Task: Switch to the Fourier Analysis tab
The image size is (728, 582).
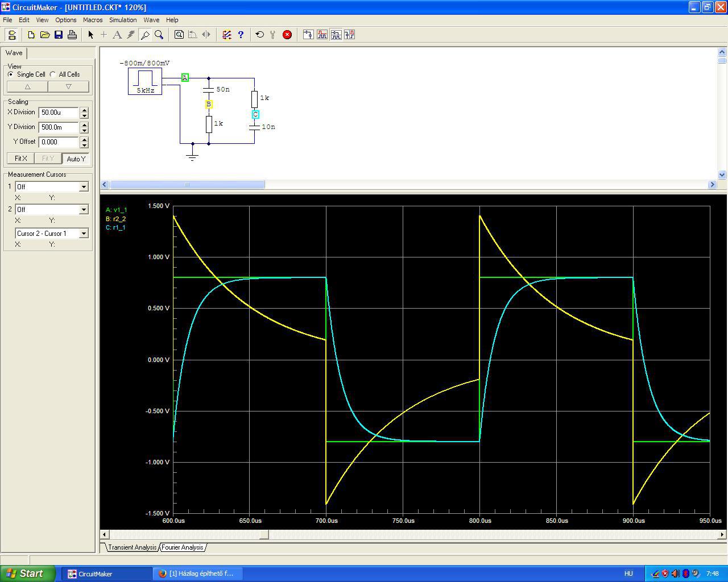Action: (x=182, y=547)
